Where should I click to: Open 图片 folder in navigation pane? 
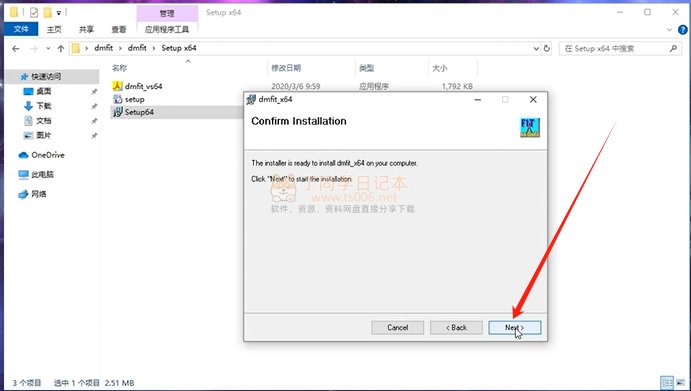(44, 135)
